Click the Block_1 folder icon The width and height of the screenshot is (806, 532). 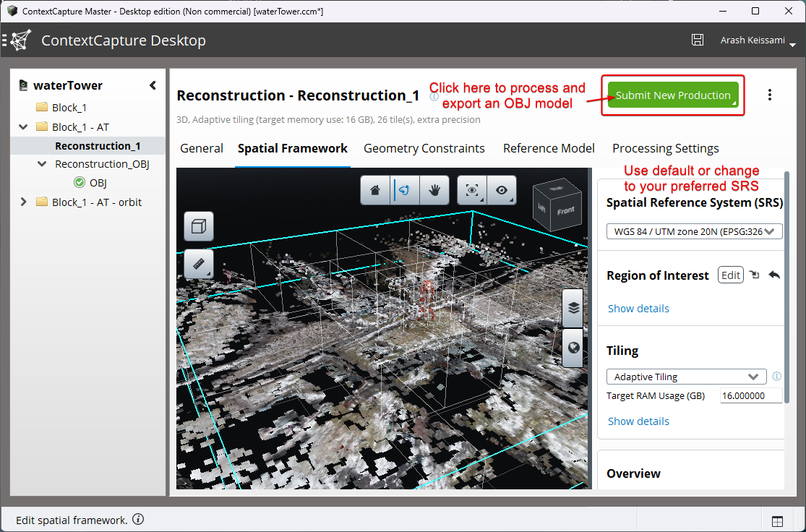pos(42,107)
